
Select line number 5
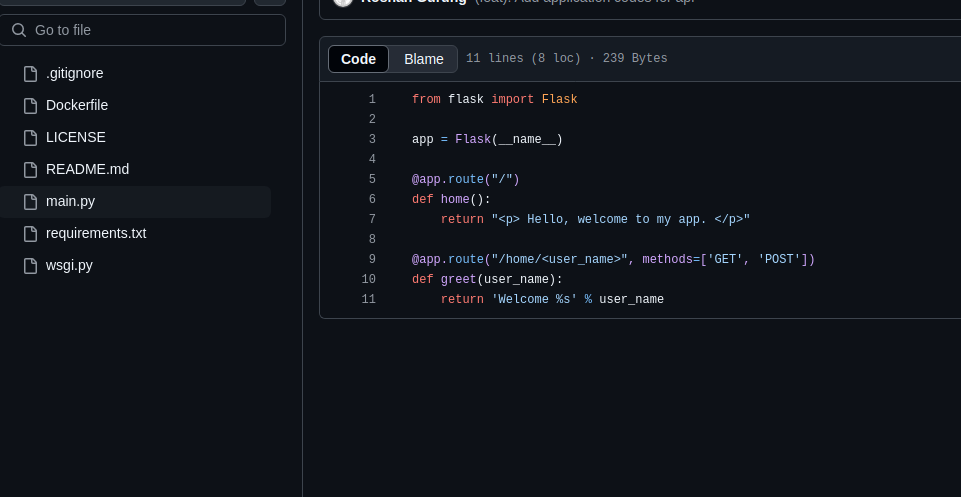tap(372, 180)
